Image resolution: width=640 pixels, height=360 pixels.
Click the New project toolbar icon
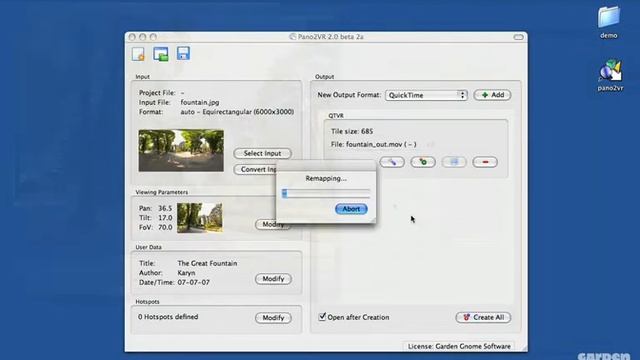pos(138,54)
